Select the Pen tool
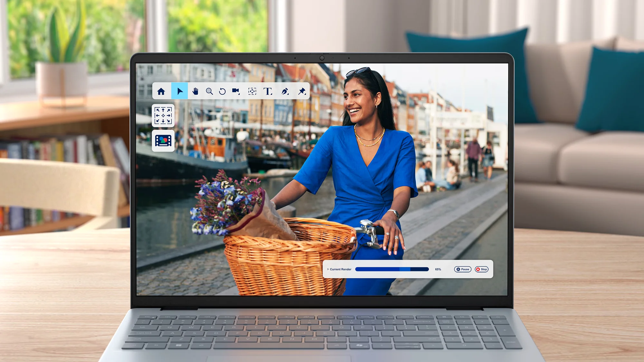The image size is (644, 362). coord(285,91)
